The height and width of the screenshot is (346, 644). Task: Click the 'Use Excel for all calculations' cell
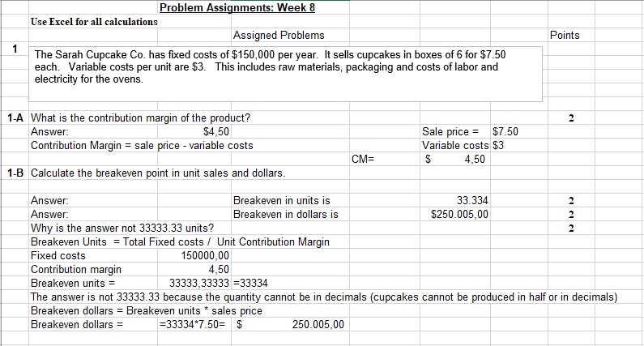[94, 21]
